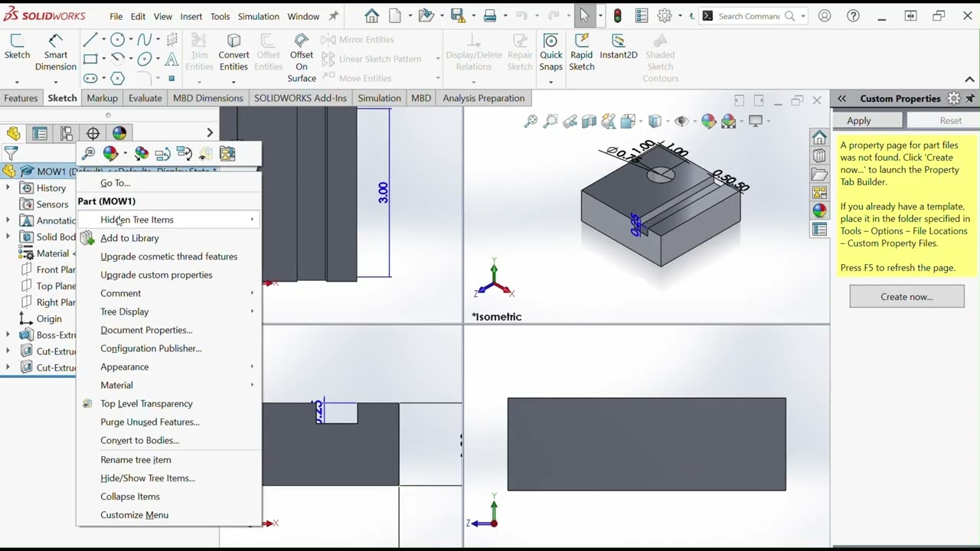Click the Apply button
Image resolution: width=980 pixels, height=551 pixels.
tap(867, 120)
